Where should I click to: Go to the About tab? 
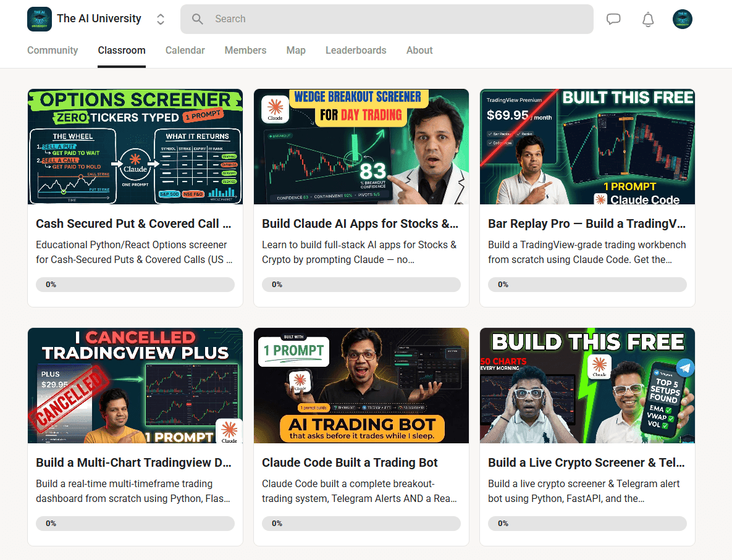(x=419, y=51)
